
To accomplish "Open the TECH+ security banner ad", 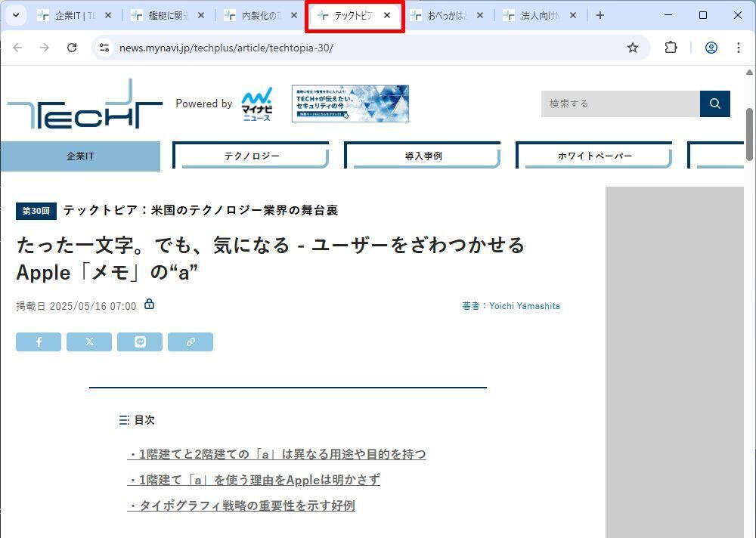I will coord(351,104).
